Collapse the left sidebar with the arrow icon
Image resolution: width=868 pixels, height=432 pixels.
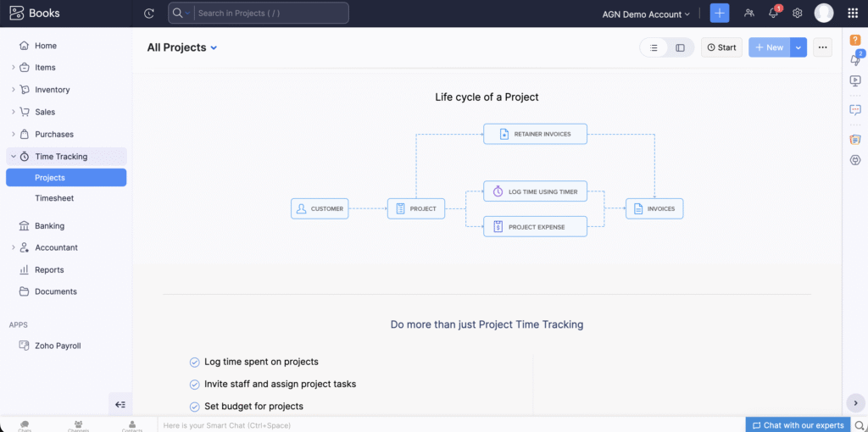coord(120,404)
